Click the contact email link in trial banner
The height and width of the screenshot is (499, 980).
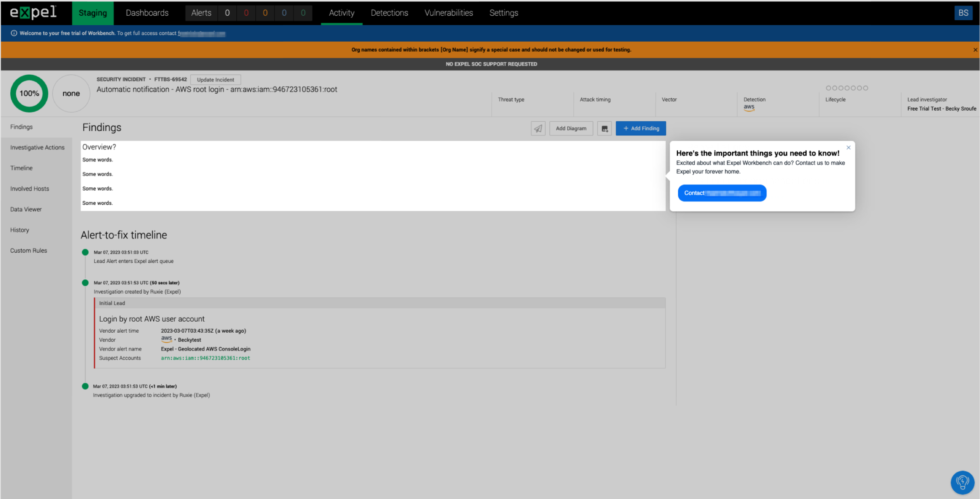tap(202, 33)
